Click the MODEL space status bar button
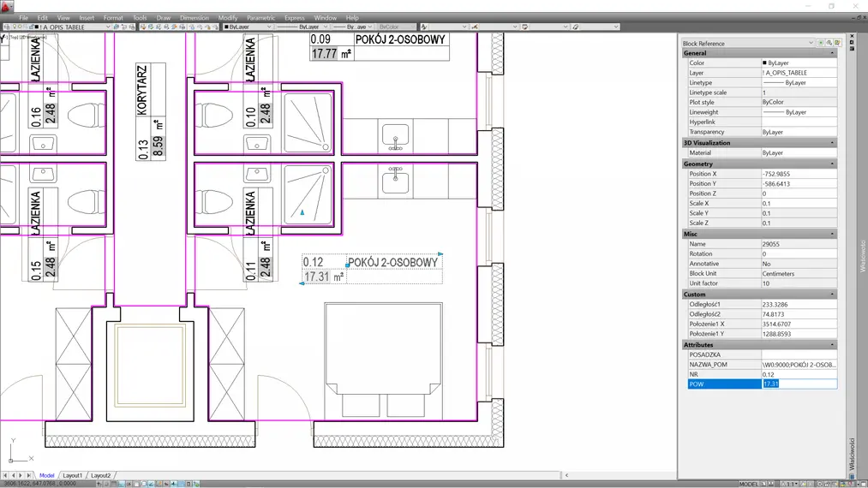 tap(748, 484)
